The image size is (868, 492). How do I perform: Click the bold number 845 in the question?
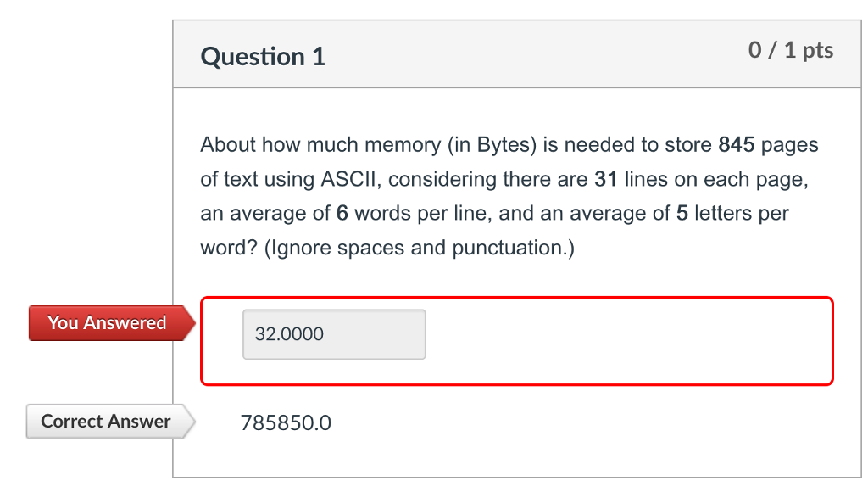click(736, 144)
